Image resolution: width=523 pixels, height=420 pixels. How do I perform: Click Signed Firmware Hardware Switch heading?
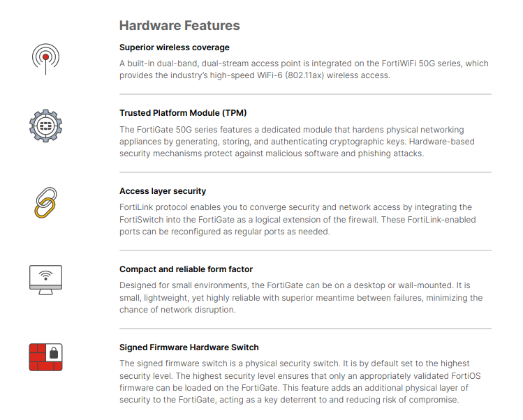coord(189,347)
